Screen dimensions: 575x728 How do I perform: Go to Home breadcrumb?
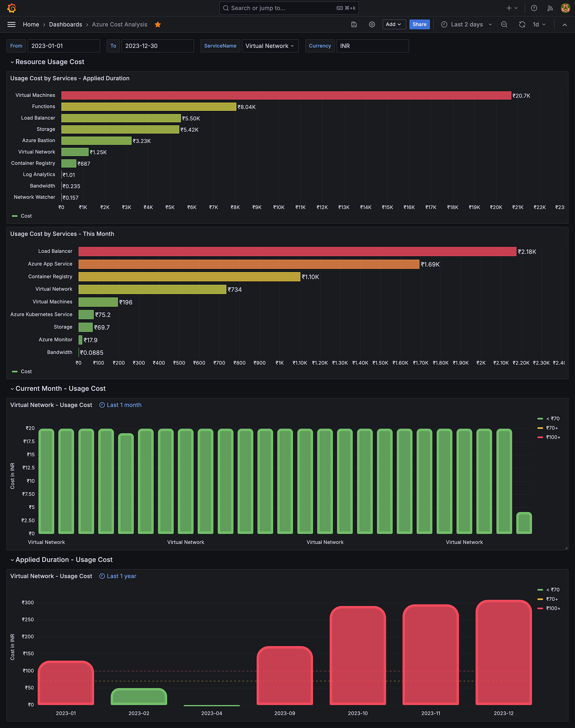31,24
